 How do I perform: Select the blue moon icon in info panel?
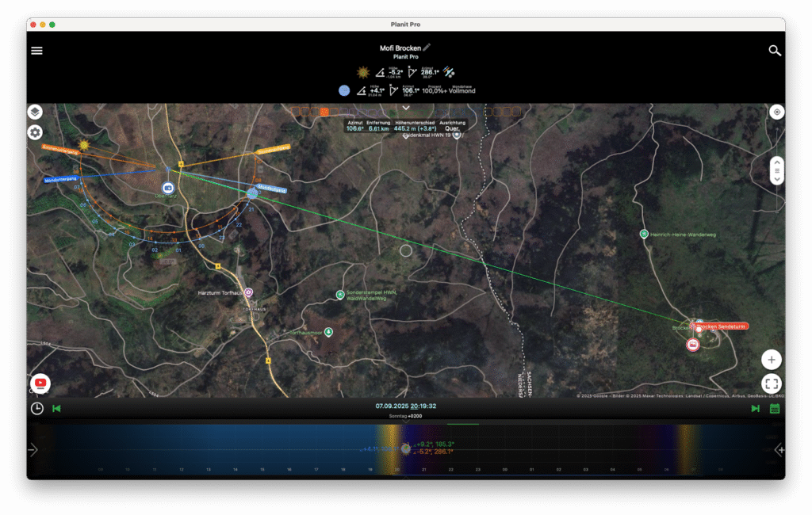[344, 90]
